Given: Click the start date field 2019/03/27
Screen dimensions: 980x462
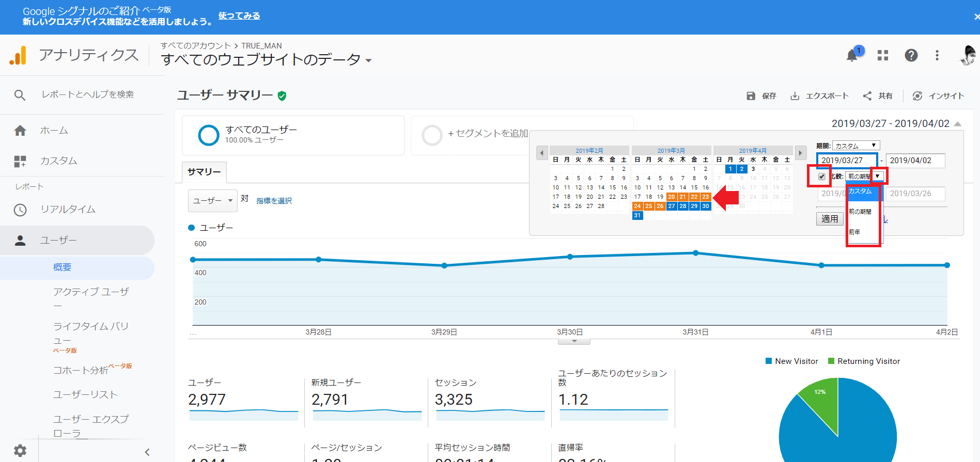Looking at the screenshot, I should coord(846,161).
